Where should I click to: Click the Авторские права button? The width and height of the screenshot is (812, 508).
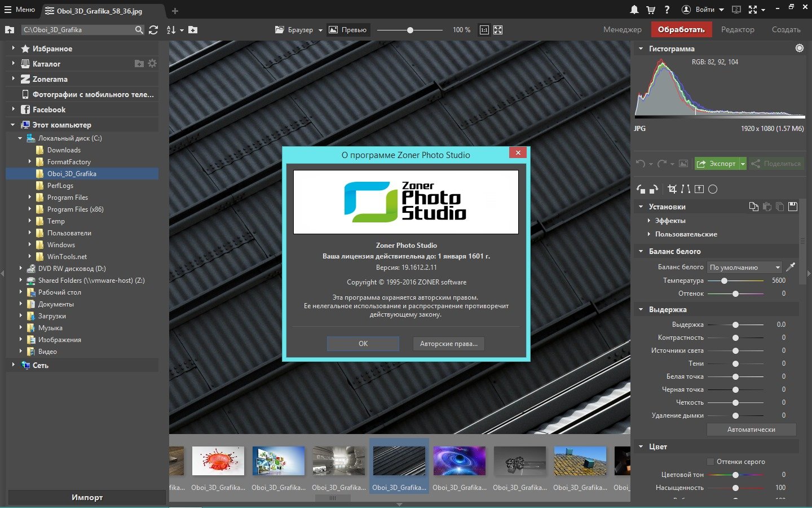pyautogui.click(x=448, y=344)
